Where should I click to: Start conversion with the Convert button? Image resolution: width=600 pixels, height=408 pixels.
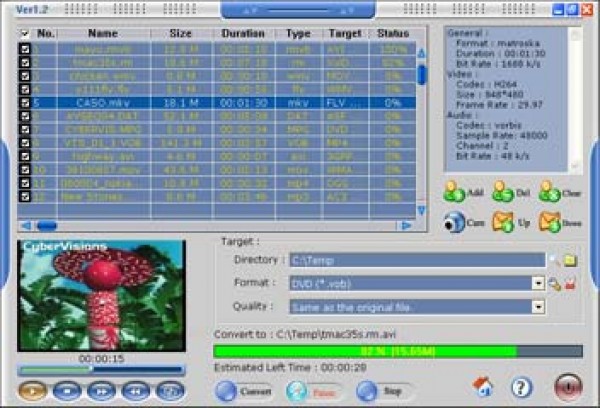(x=244, y=391)
